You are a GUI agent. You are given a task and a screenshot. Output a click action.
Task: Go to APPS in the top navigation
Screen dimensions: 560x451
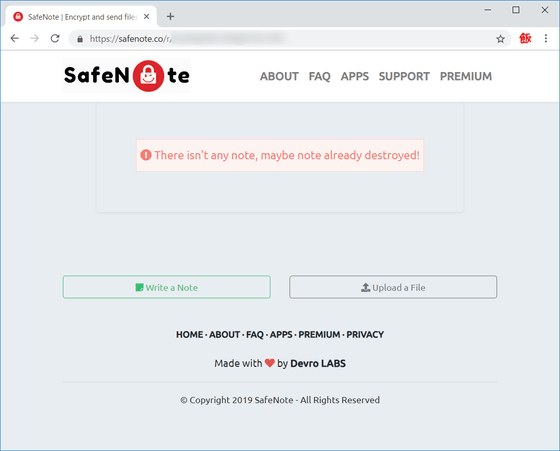[x=354, y=76]
